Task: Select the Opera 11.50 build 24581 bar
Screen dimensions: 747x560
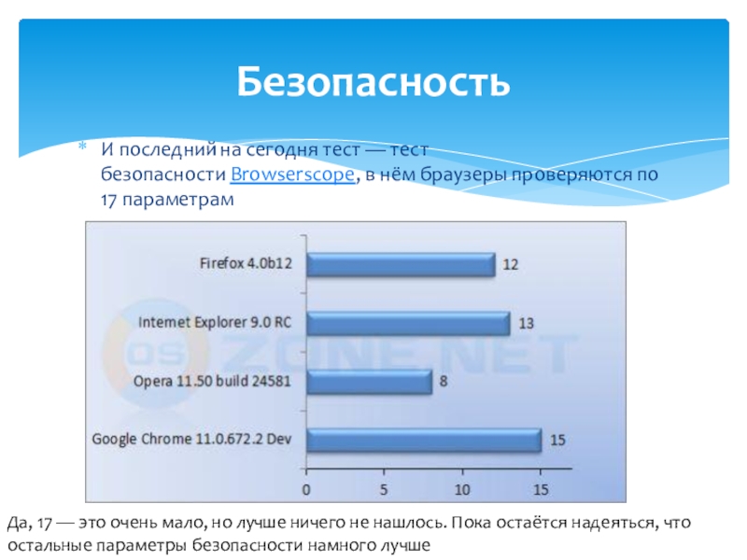Action: (x=369, y=382)
